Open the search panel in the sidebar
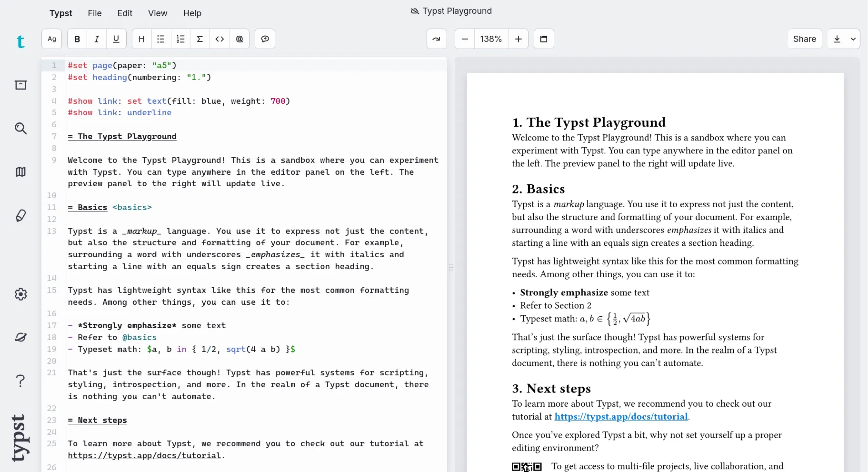 click(20, 128)
